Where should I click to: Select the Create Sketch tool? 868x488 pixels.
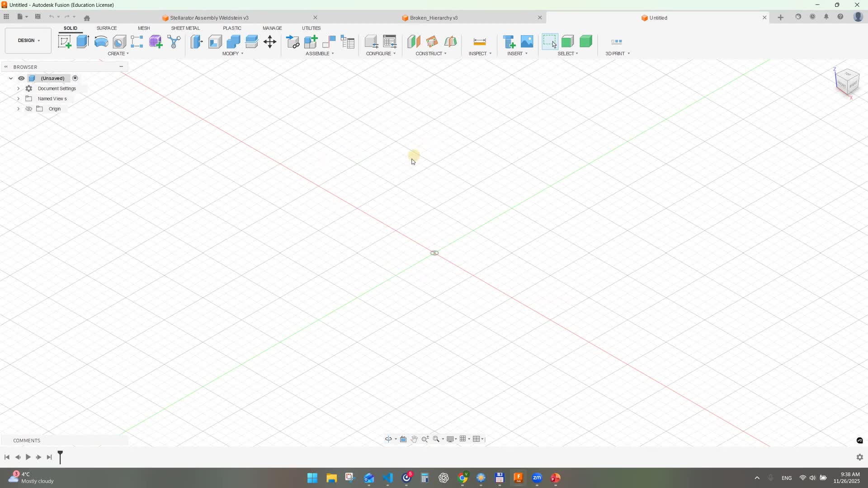(65, 42)
